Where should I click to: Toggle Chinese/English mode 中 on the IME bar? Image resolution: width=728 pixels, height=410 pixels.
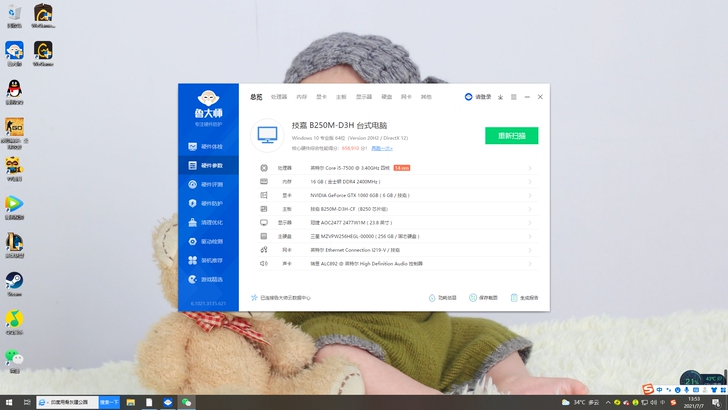659,390
